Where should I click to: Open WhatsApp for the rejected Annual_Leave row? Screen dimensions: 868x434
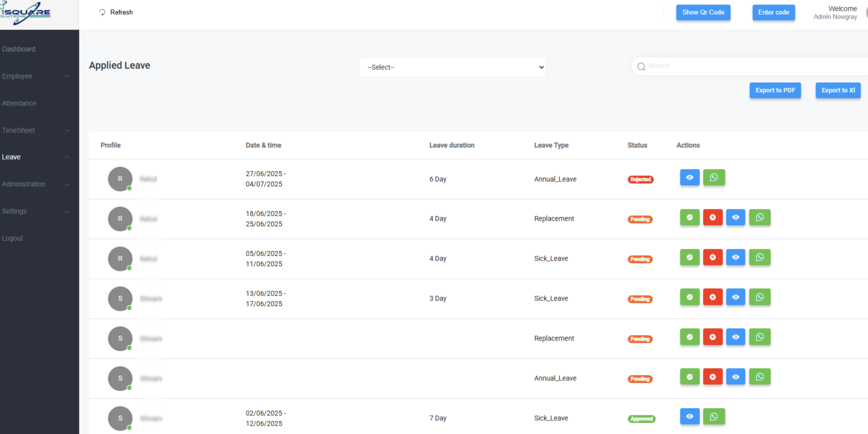[x=714, y=177]
